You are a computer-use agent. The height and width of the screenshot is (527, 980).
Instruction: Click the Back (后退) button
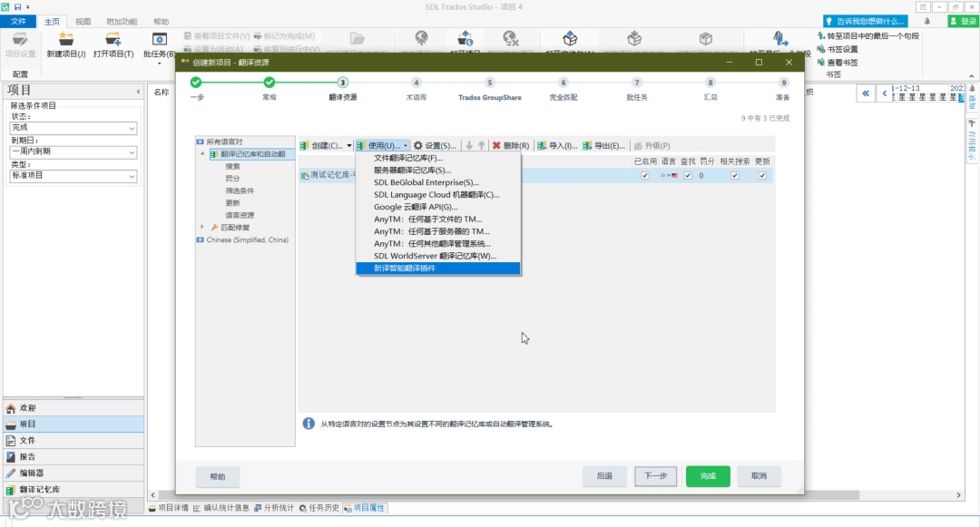[604, 476]
